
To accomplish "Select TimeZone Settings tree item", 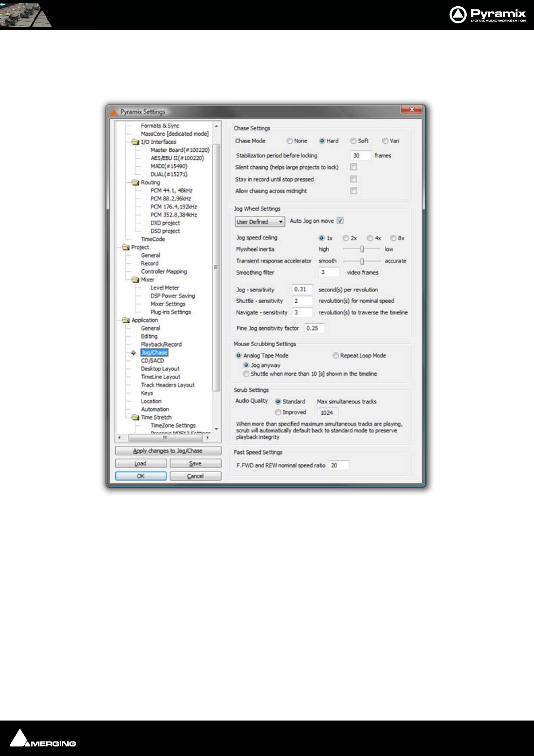I will coord(173,426).
